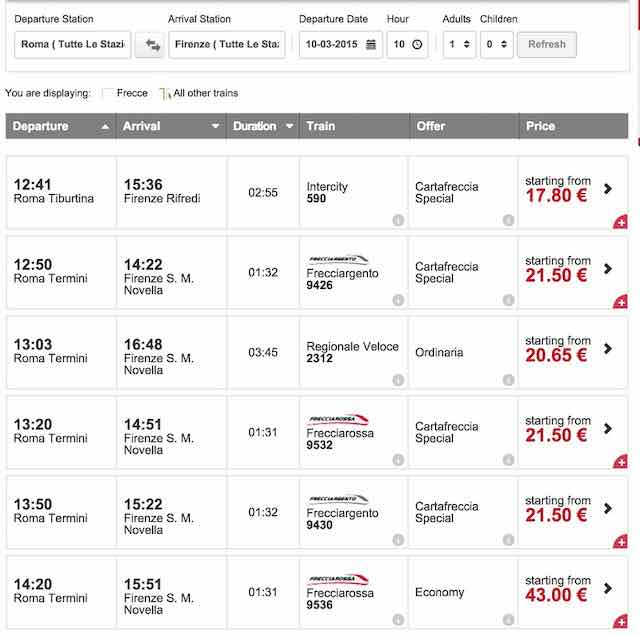Toggle the All other trains checkbox
This screenshot has height=635, width=640.
click(x=165, y=93)
